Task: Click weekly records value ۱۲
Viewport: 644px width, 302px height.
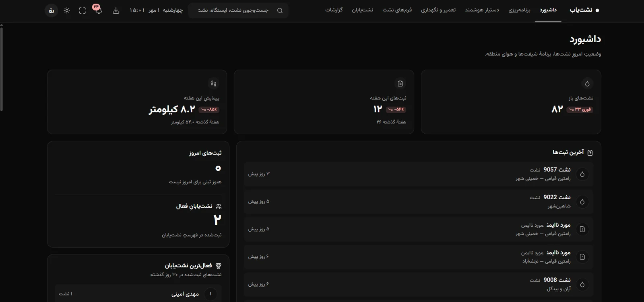Action: tap(378, 109)
